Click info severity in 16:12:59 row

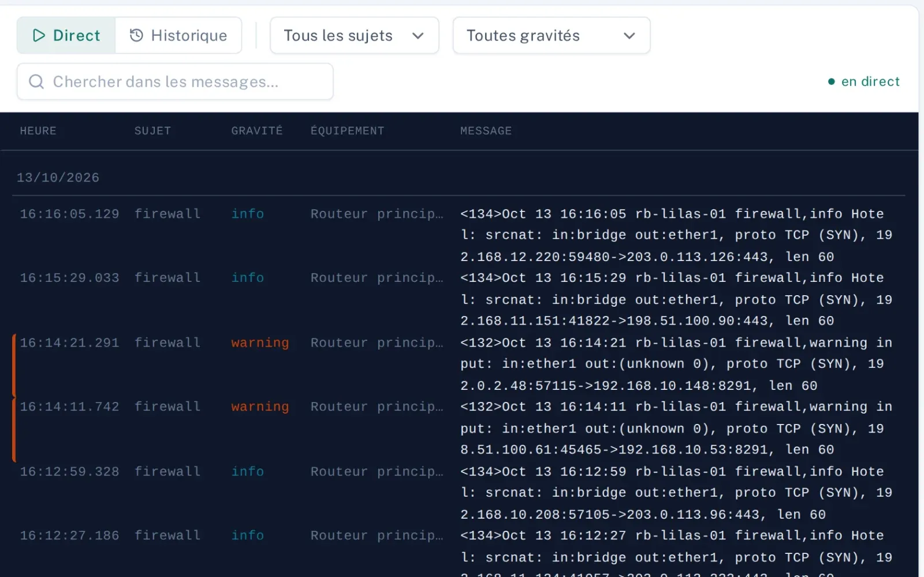[248, 471]
